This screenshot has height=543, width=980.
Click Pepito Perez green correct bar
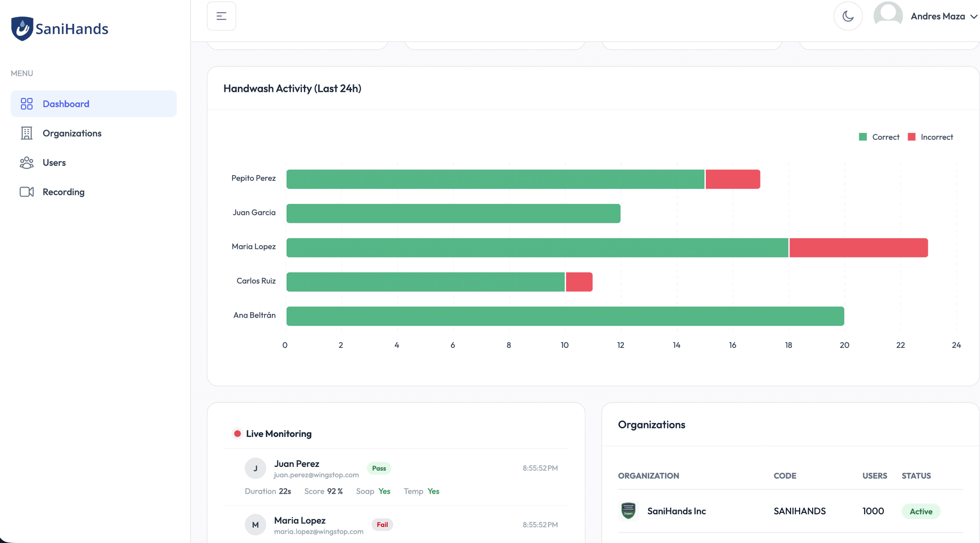point(495,179)
